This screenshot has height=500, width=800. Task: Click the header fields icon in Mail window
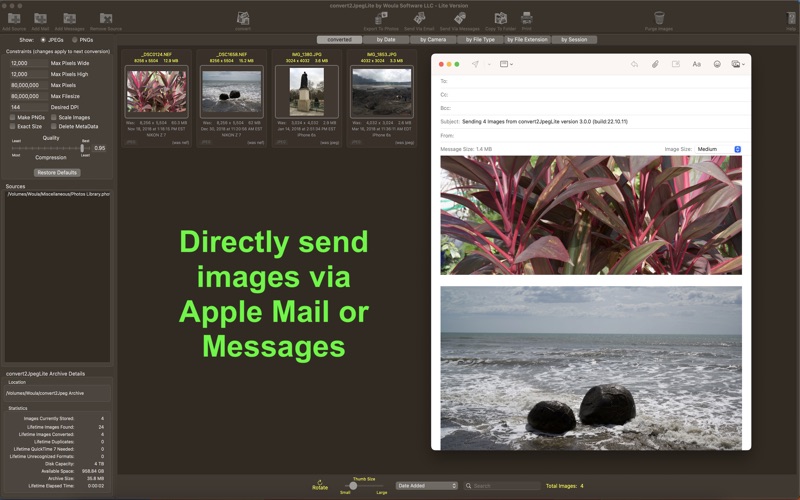coord(505,64)
